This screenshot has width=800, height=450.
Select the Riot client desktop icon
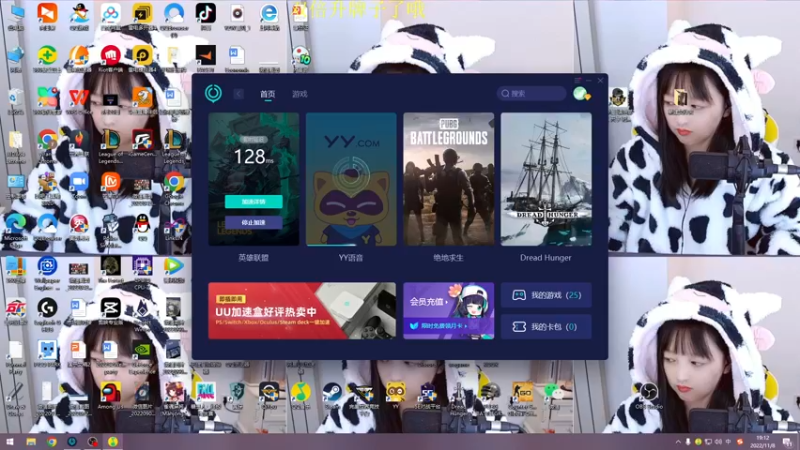point(111,55)
